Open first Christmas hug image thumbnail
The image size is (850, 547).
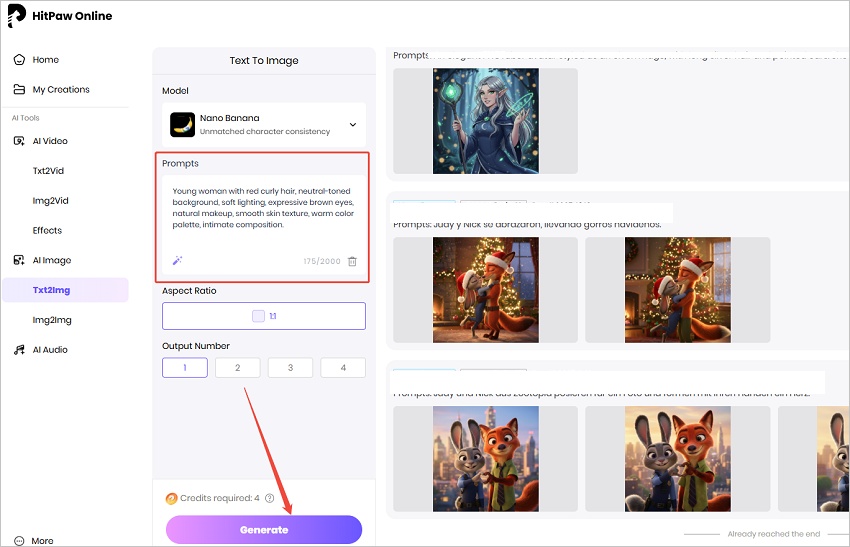486,290
